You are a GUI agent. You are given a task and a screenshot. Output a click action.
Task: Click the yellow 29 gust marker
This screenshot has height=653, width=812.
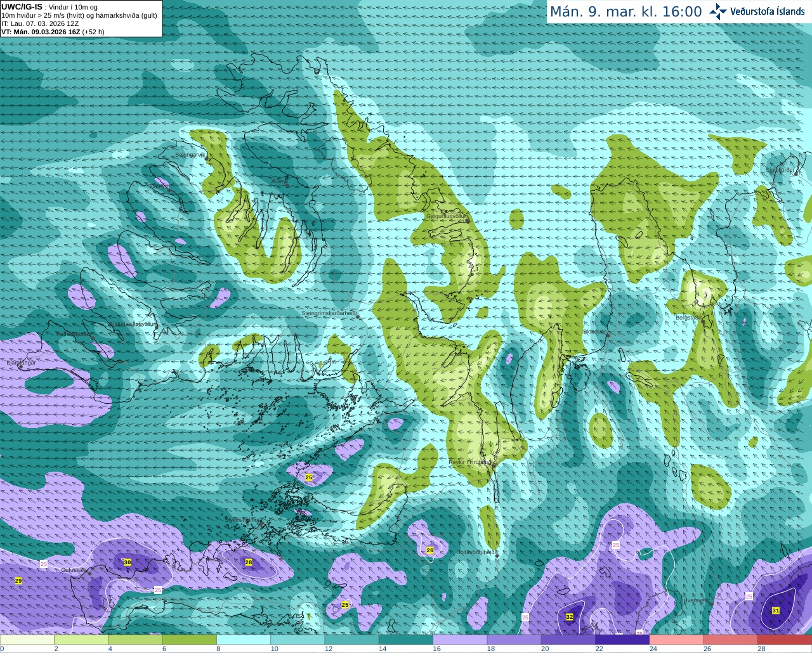pos(18,581)
